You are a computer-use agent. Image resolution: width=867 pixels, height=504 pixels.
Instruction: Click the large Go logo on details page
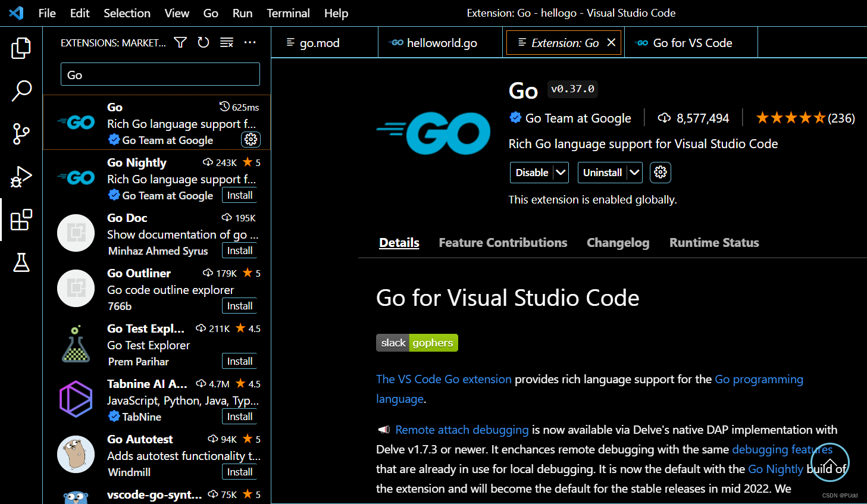pyautogui.click(x=433, y=133)
